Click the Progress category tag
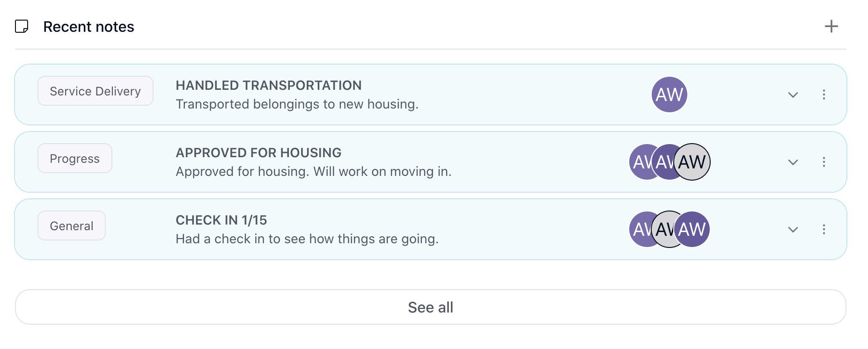 75,158
